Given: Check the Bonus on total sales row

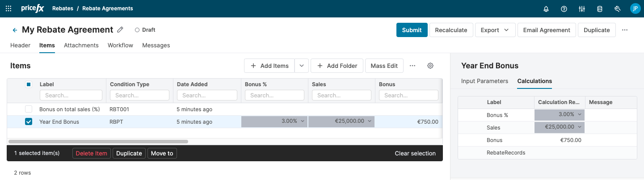Looking at the screenshot, I should [x=29, y=109].
